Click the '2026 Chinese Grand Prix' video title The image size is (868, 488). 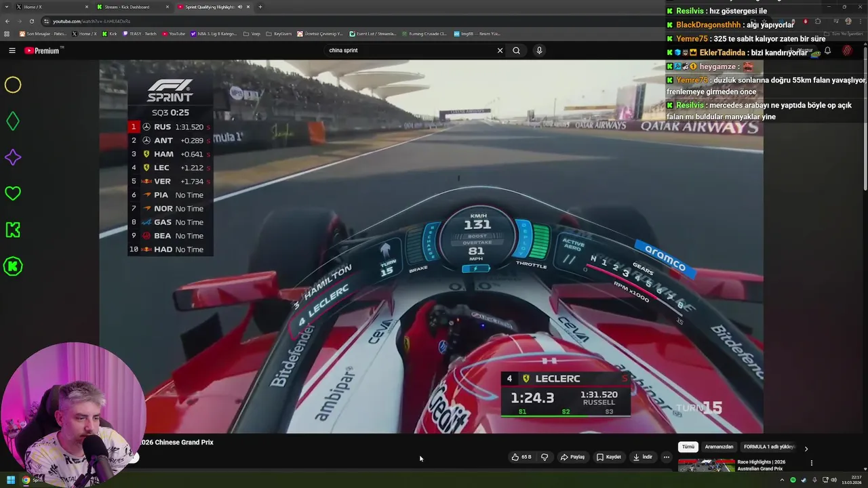[x=176, y=442]
